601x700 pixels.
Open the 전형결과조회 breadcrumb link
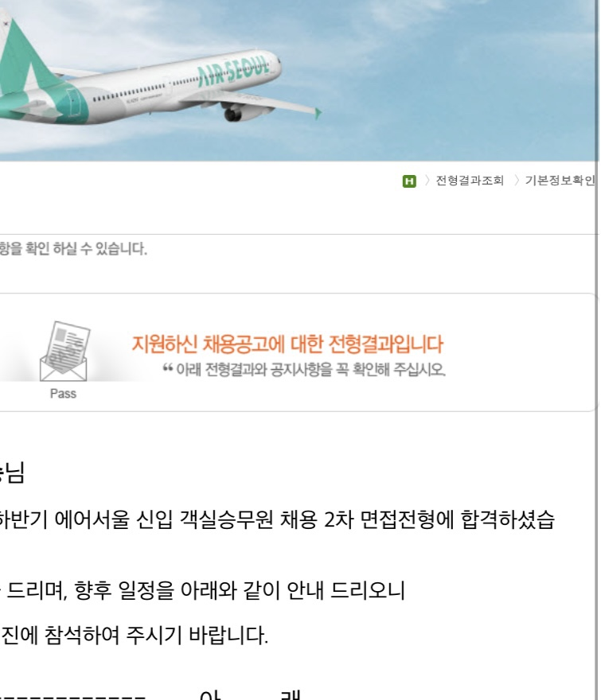tap(470, 181)
